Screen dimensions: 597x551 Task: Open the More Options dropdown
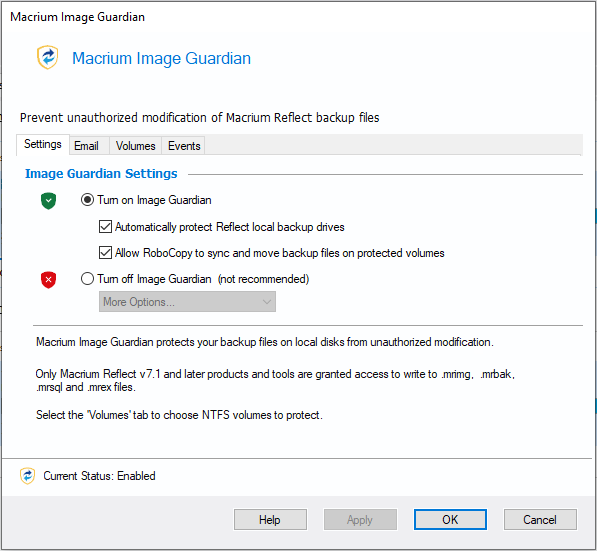click(187, 302)
